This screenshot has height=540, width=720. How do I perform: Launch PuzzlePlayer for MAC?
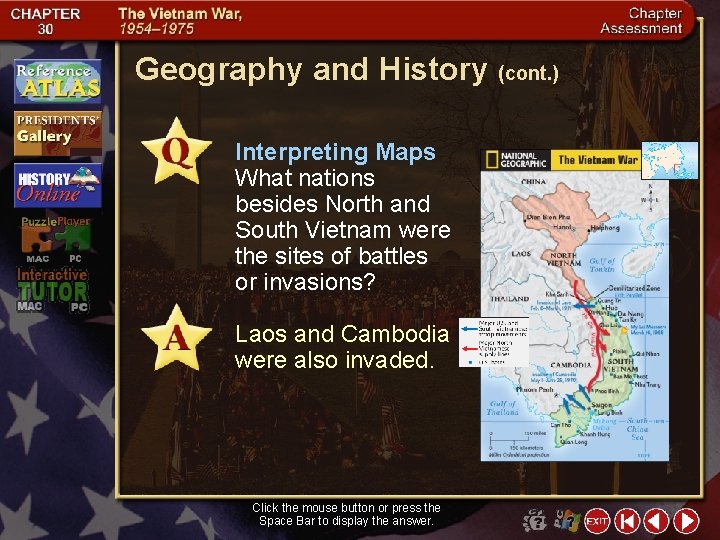point(38,241)
